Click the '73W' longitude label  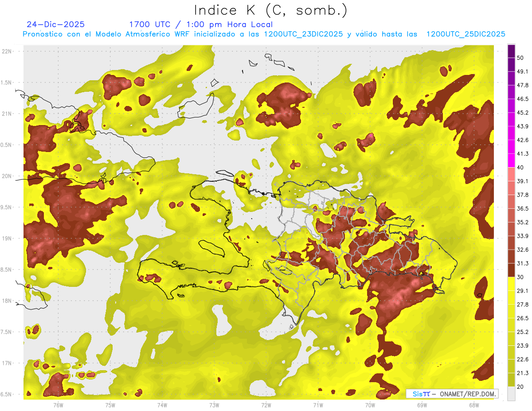coord(214,405)
